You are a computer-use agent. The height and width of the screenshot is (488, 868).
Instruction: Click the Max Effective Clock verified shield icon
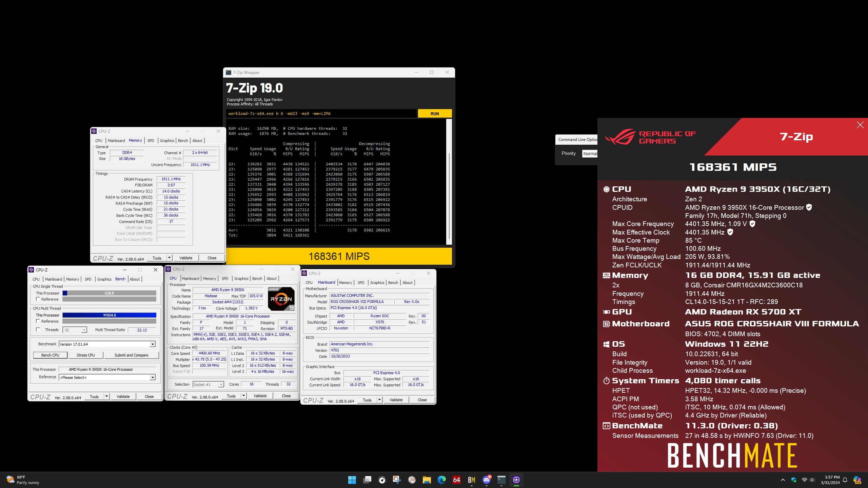coord(730,232)
